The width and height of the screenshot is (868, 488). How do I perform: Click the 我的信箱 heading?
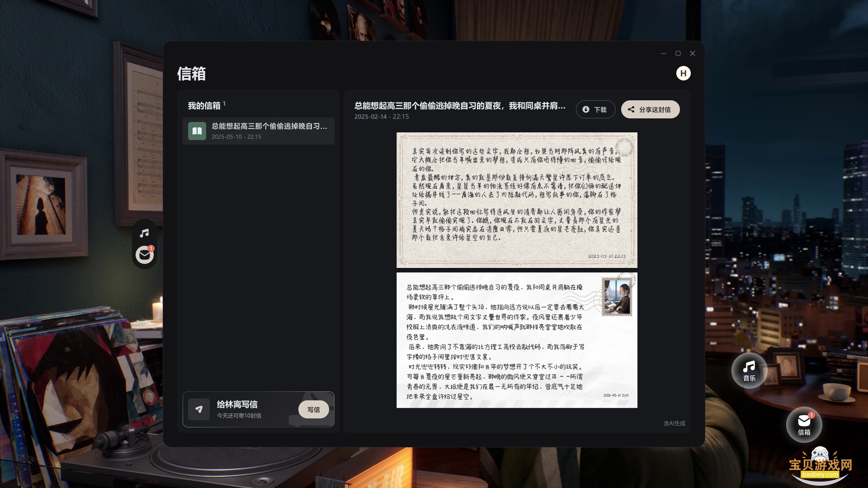[204, 106]
